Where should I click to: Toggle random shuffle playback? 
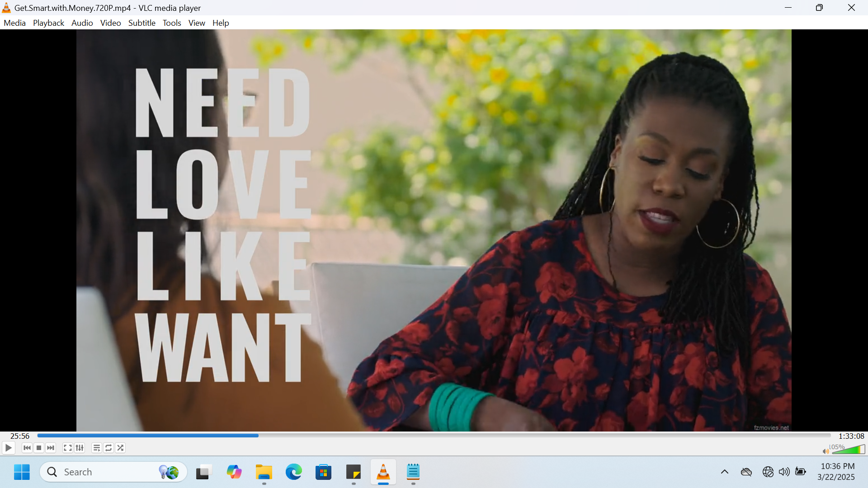pos(120,448)
